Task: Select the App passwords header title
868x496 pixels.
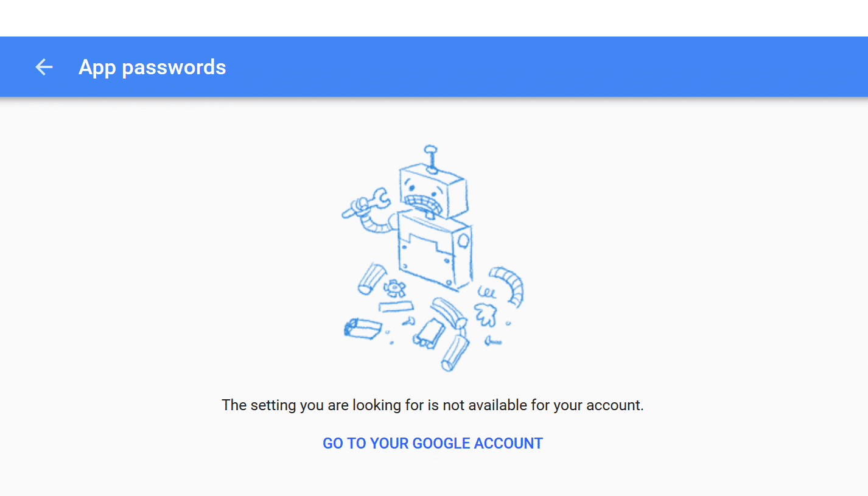Action: (x=152, y=67)
